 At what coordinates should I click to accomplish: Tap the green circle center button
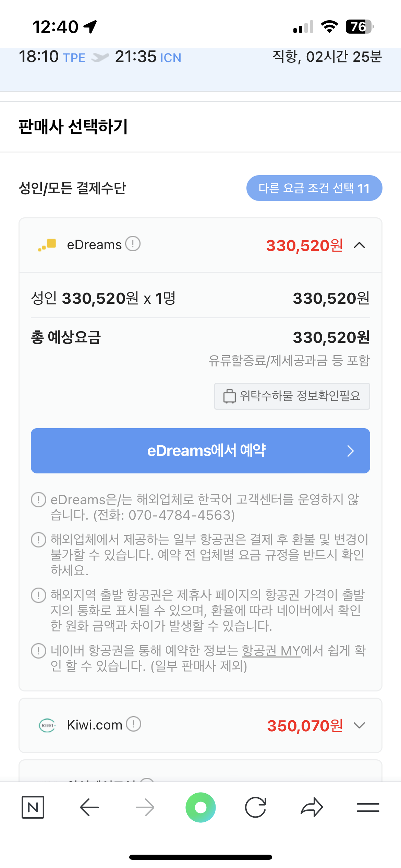pos(200,807)
